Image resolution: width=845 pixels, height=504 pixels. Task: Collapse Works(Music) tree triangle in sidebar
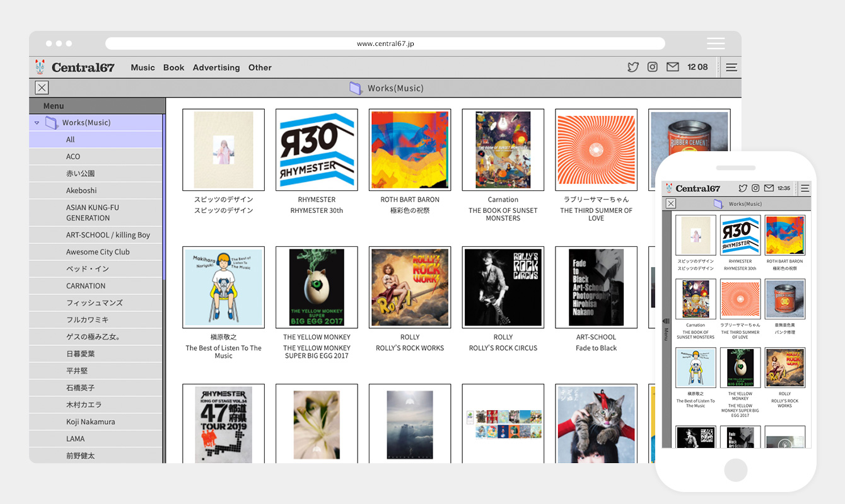37,123
